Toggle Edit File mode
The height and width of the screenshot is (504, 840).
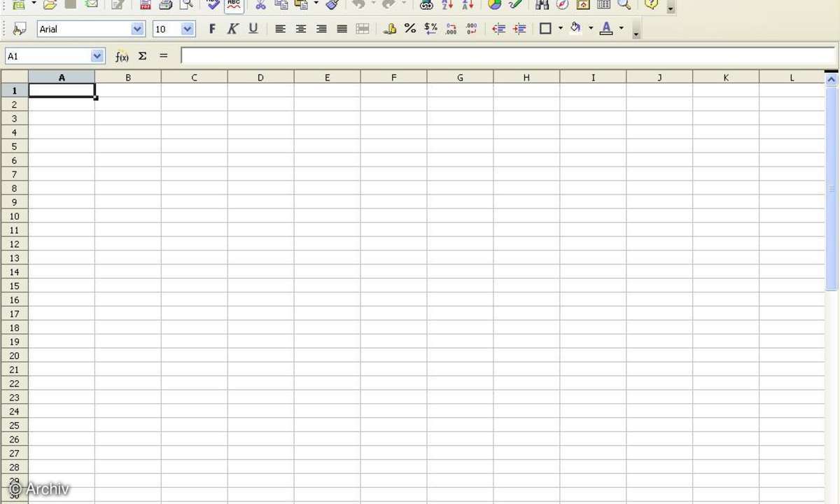(x=118, y=4)
